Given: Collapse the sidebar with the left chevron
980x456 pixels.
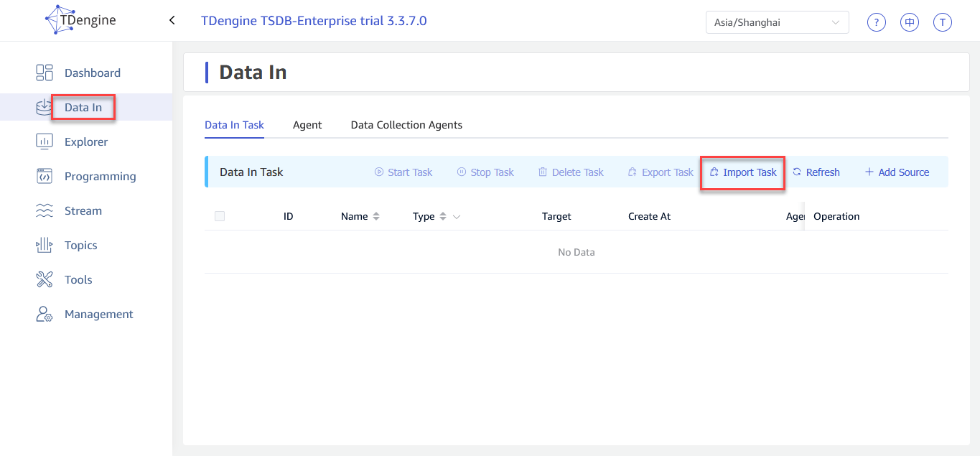Looking at the screenshot, I should click(x=172, y=20).
